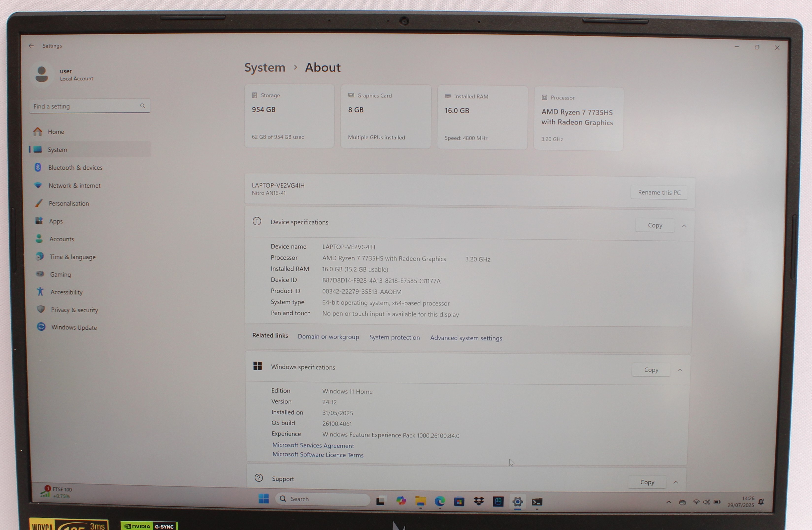The height and width of the screenshot is (530, 812).
Task: Restore down the Settings window
Action: tap(757, 47)
